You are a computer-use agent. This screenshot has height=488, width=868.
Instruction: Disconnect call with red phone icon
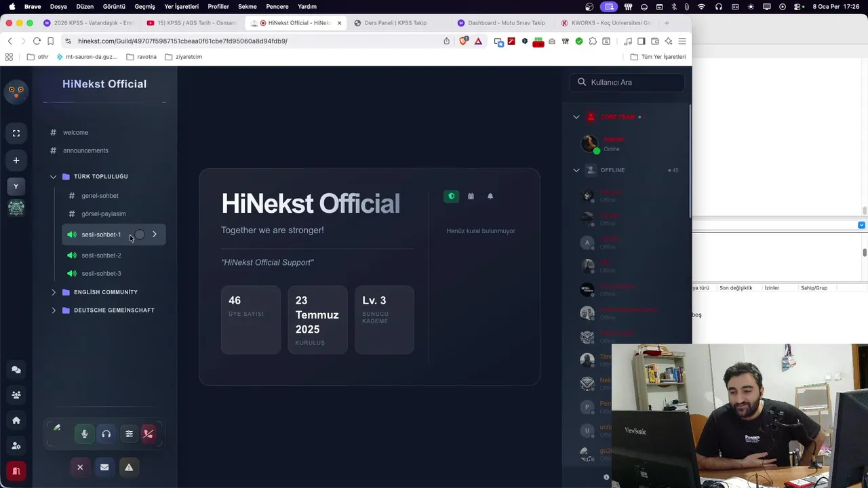pos(149,434)
